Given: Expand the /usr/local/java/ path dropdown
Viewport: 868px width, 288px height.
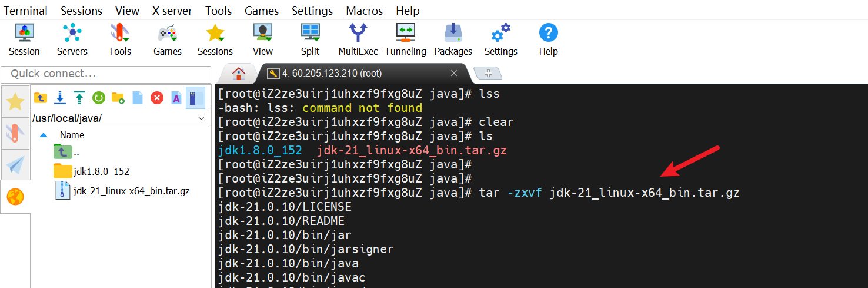Looking at the screenshot, I should click(202, 118).
